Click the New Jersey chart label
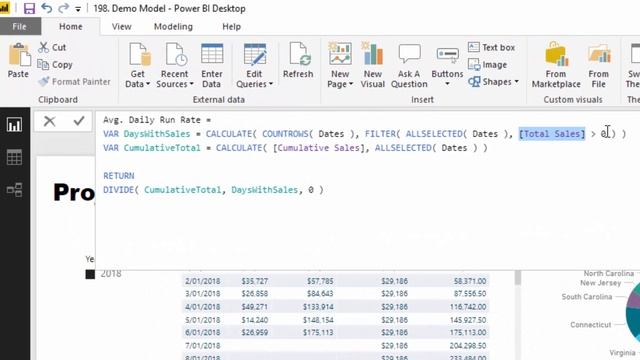Viewport: 640px width, 360px height. (600, 283)
